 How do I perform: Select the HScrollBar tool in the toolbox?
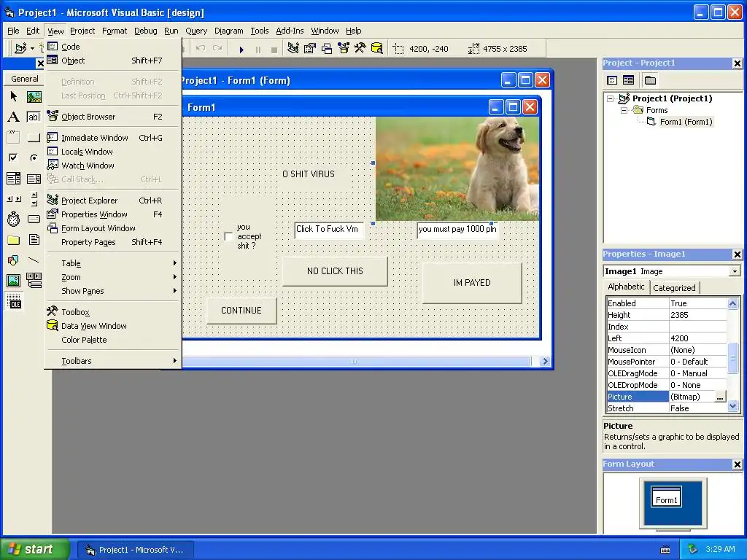coord(13,199)
